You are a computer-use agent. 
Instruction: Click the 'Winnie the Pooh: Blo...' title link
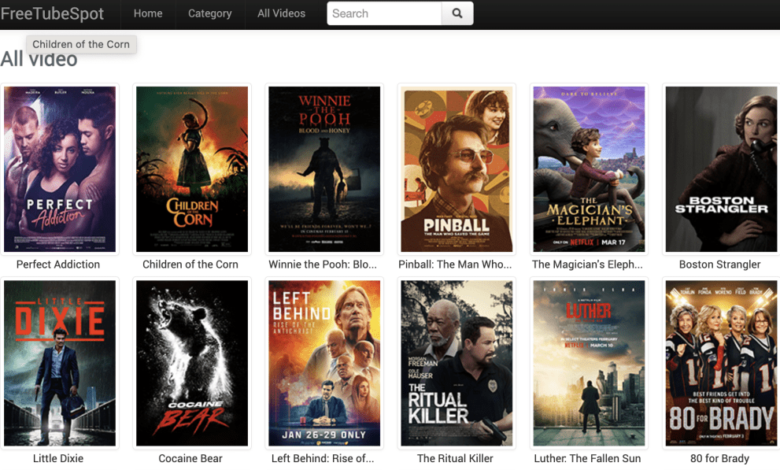click(x=323, y=265)
